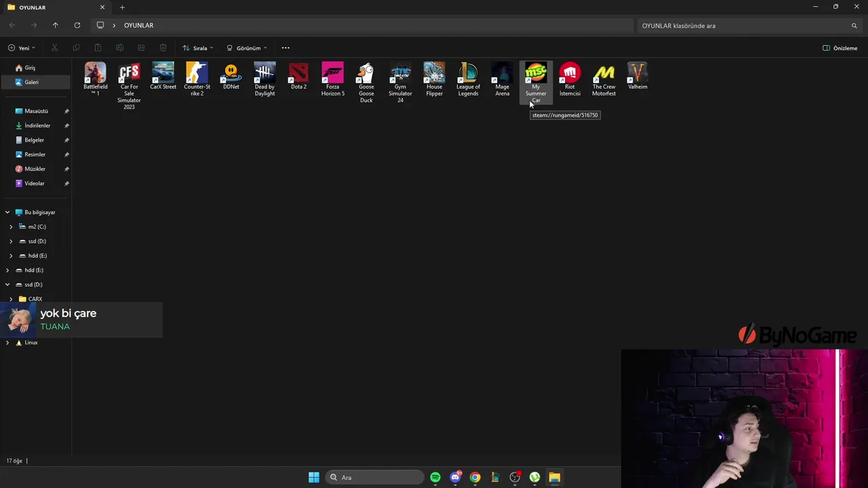868x488 pixels.
Task: Click the pin icon beside Videolar
Action: coord(66,184)
